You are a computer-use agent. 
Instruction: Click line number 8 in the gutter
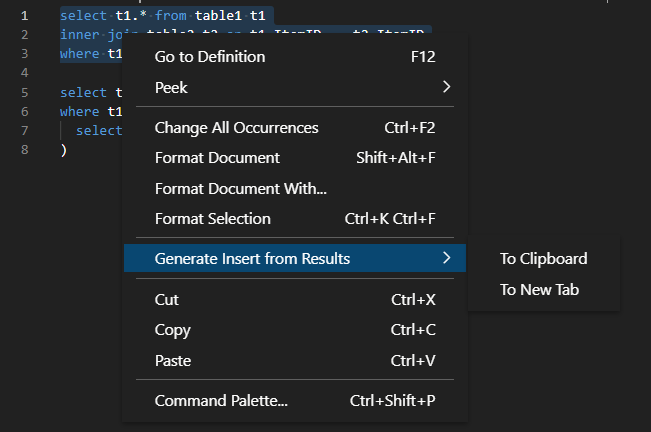pyautogui.click(x=23, y=150)
